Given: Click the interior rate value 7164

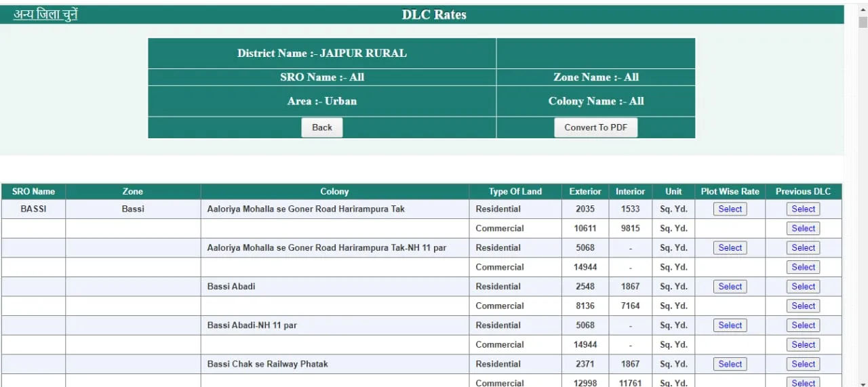Looking at the screenshot, I should coord(630,306).
